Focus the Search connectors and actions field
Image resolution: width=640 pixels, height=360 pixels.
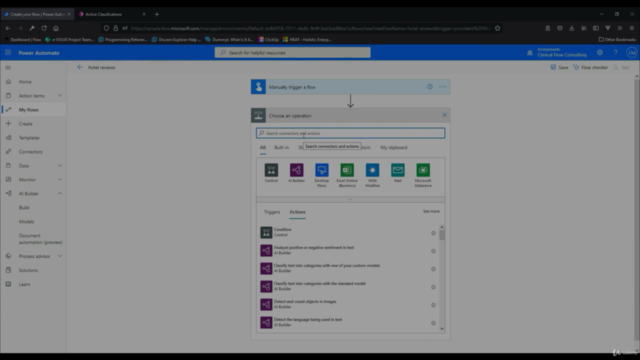350,133
